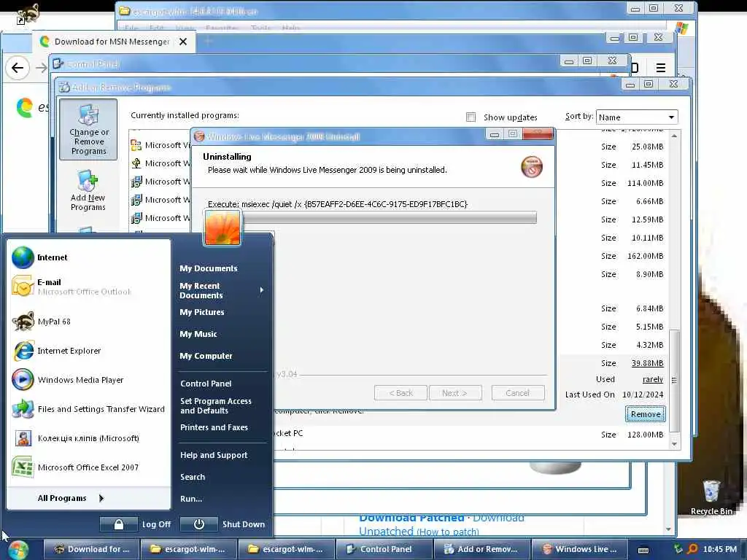Toggle the Show updates checkbox

(471, 117)
